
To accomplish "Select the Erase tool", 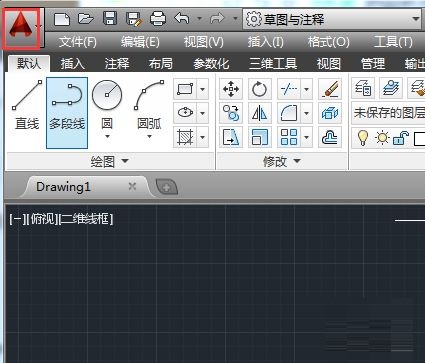I will pyautogui.click(x=330, y=89).
